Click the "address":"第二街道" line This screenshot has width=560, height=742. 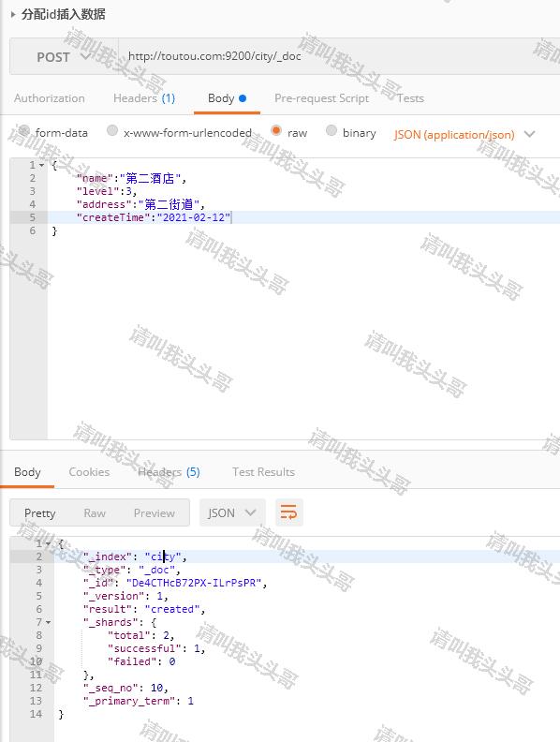click(140, 204)
